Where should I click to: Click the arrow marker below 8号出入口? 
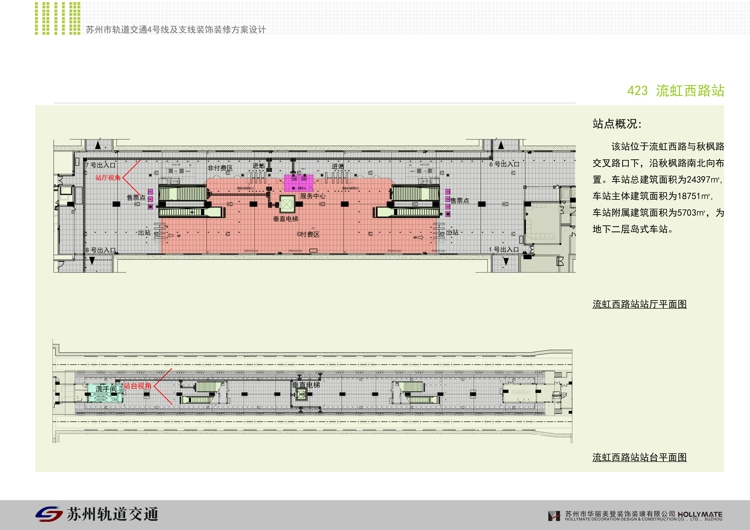(92, 261)
